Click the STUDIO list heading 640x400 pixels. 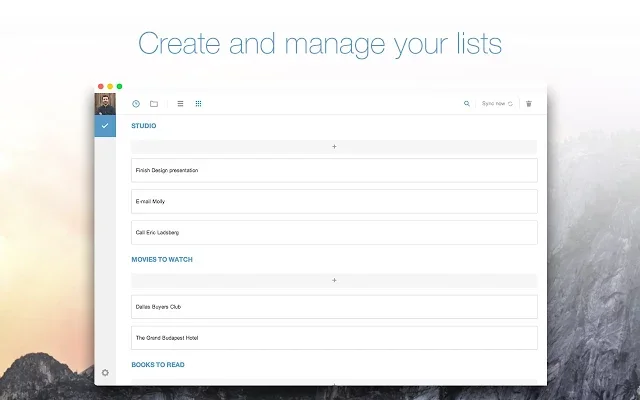[x=144, y=126]
